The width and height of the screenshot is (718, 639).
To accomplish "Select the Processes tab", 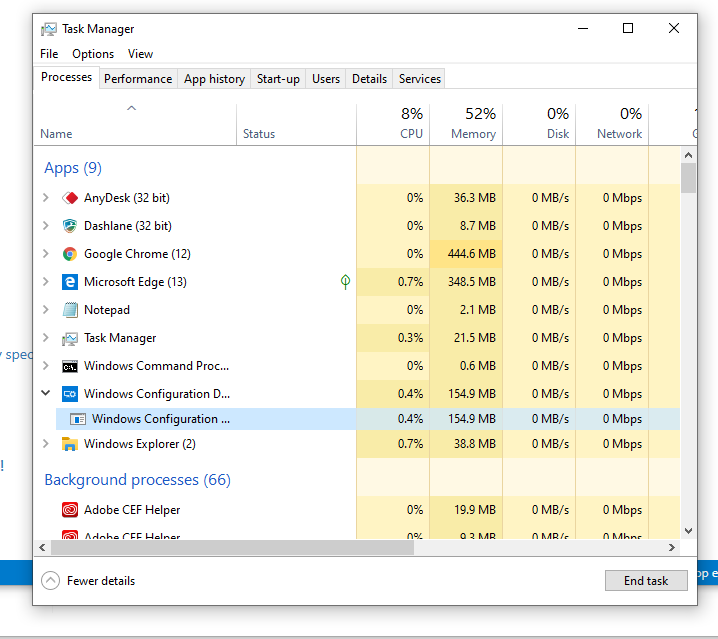I will click(66, 77).
